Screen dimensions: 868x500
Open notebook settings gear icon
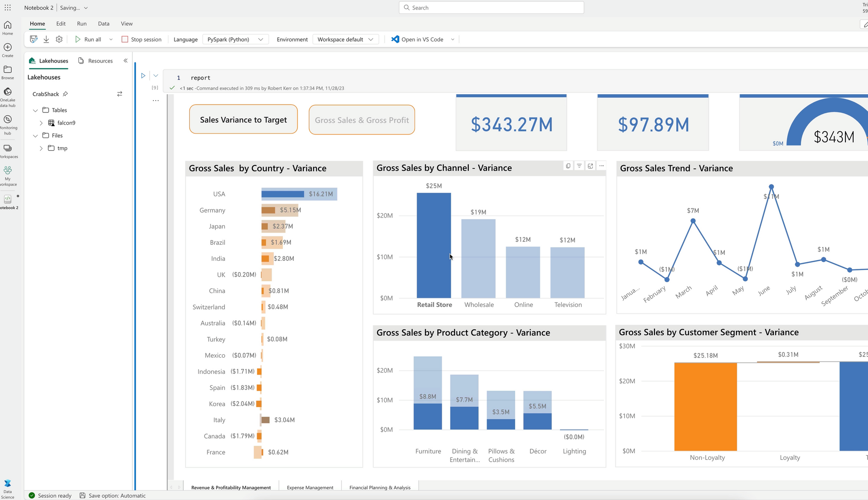pyautogui.click(x=59, y=39)
